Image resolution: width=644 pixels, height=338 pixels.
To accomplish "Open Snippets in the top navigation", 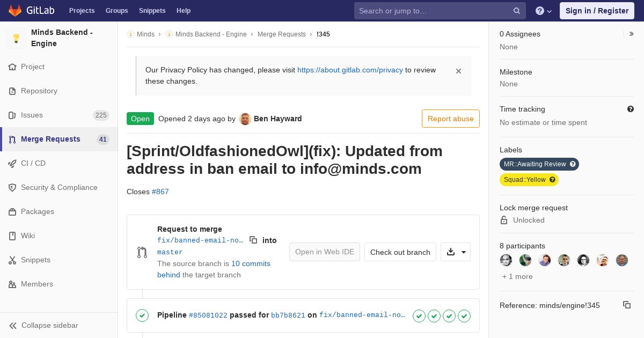I will point(152,11).
